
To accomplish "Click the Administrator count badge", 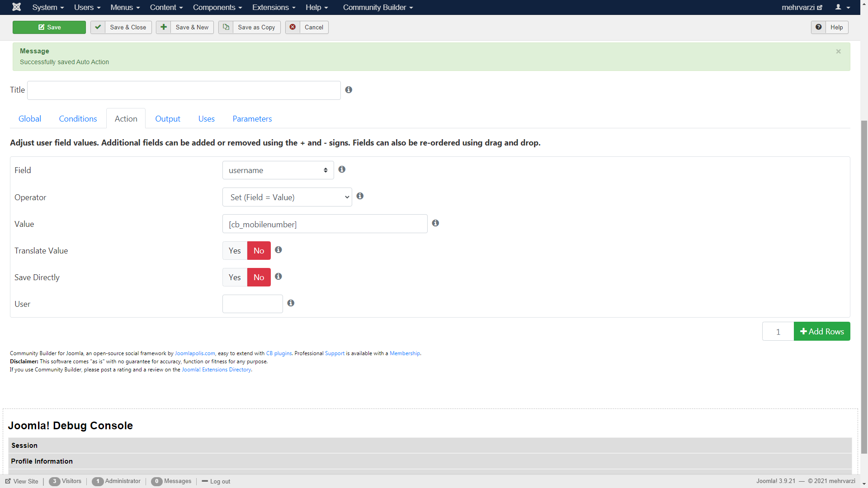I will pyautogui.click(x=98, y=481).
